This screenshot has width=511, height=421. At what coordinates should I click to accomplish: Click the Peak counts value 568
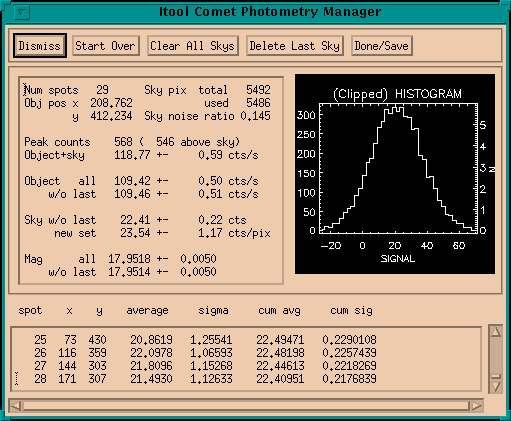[123, 142]
